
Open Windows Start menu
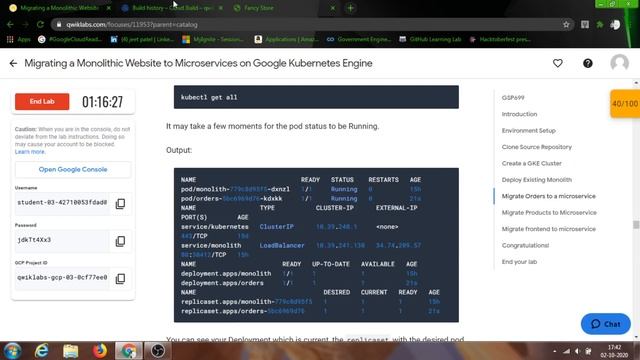[12, 351]
